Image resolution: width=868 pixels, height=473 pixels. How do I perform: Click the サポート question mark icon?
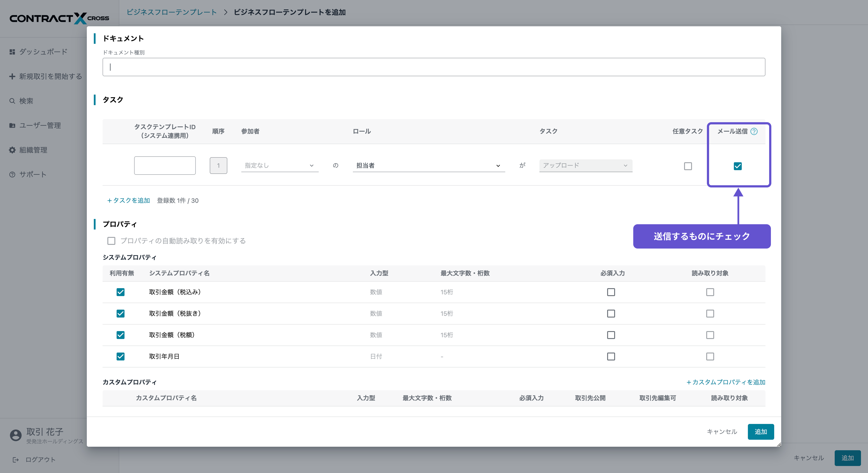pyautogui.click(x=12, y=174)
